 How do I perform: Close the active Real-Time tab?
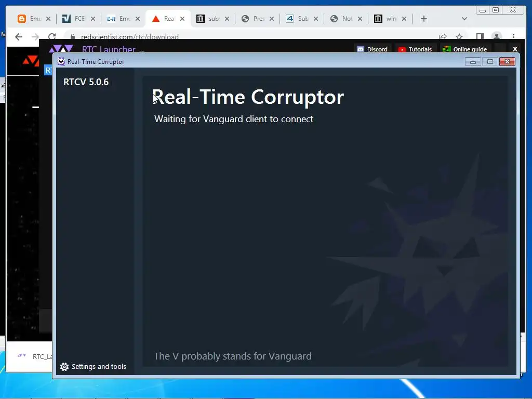point(182,19)
